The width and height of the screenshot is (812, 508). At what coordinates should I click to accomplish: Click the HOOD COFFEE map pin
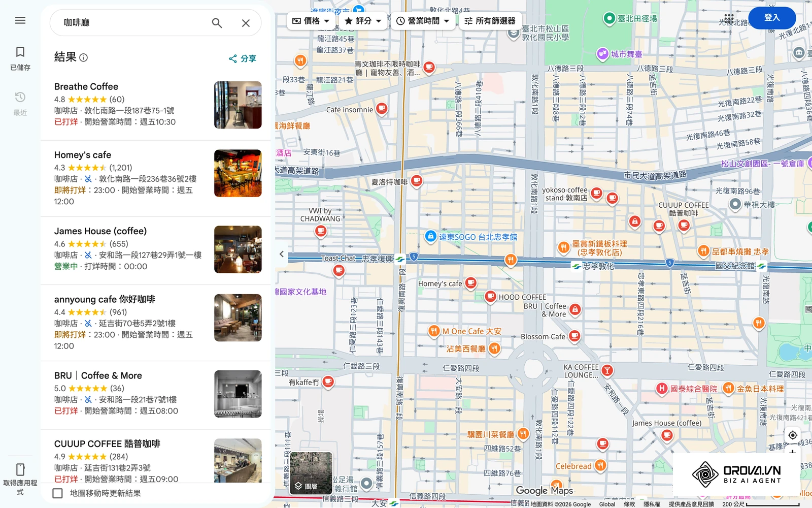click(490, 296)
